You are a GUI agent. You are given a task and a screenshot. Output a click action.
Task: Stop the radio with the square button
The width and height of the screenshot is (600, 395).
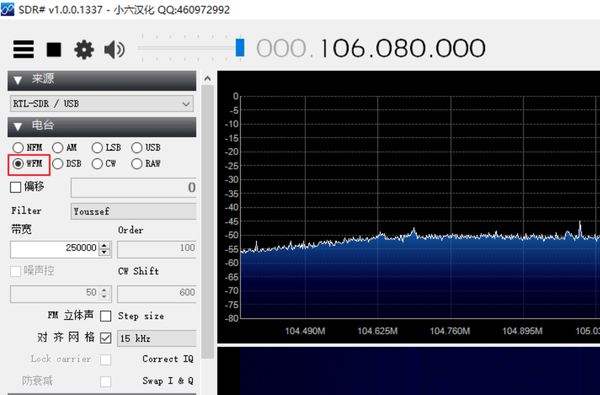[54, 50]
